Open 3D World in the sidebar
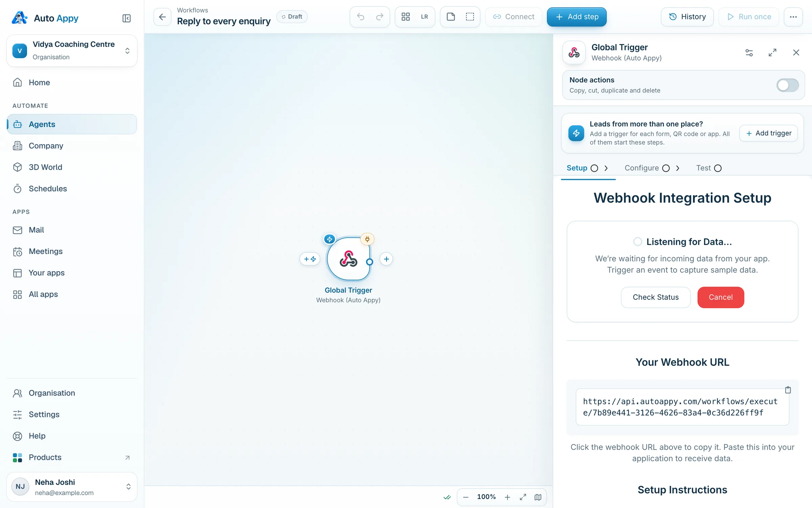 tap(72, 167)
